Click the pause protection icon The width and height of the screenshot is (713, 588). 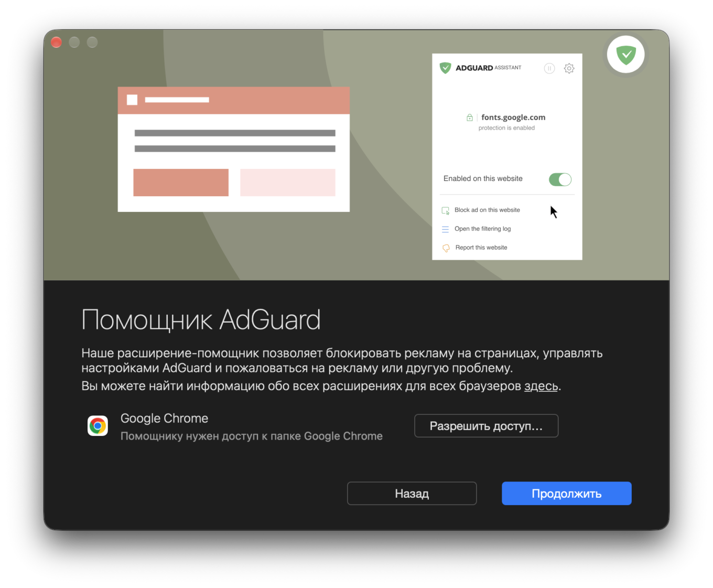pyautogui.click(x=549, y=68)
